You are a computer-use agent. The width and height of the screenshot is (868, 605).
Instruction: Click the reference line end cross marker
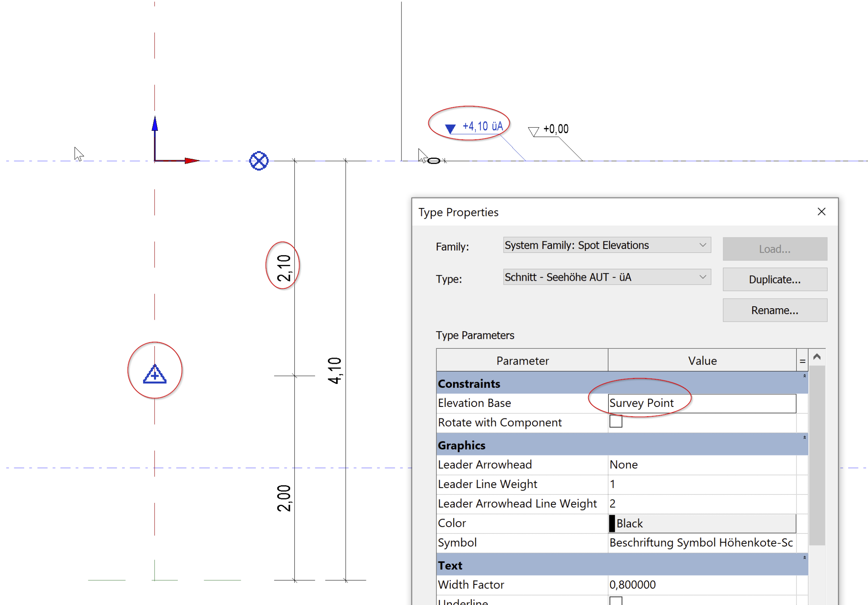click(x=445, y=161)
